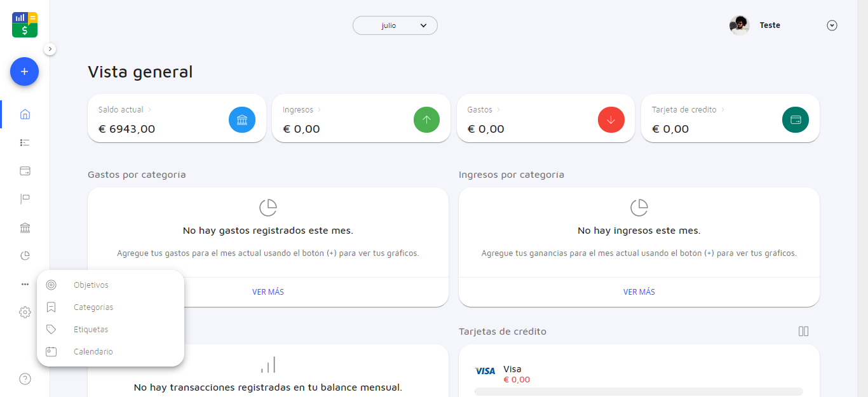Open the bank accounts sidebar icon

click(x=25, y=228)
